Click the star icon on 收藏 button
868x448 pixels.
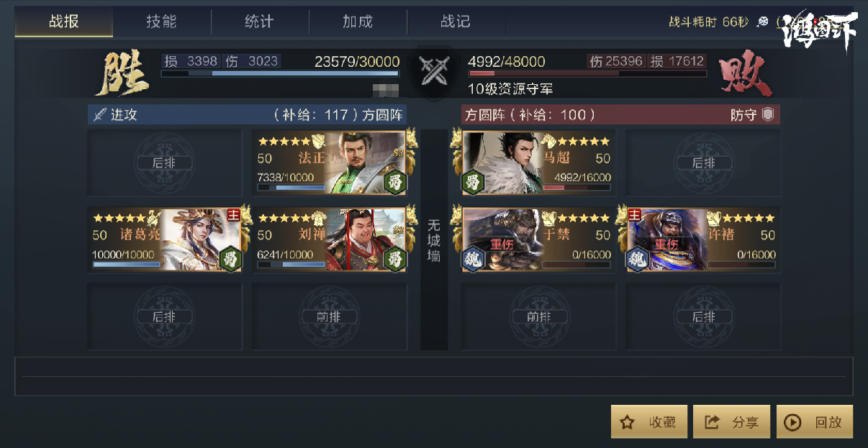point(628,422)
